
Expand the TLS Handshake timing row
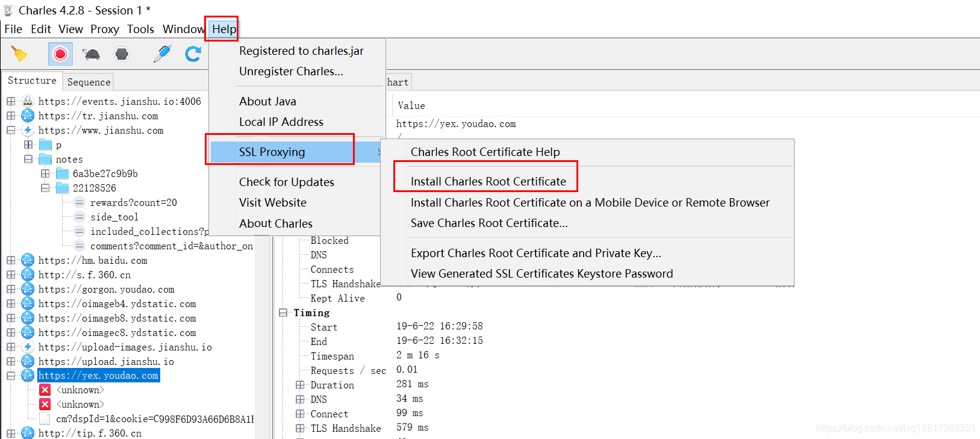pyautogui.click(x=300, y=428)
